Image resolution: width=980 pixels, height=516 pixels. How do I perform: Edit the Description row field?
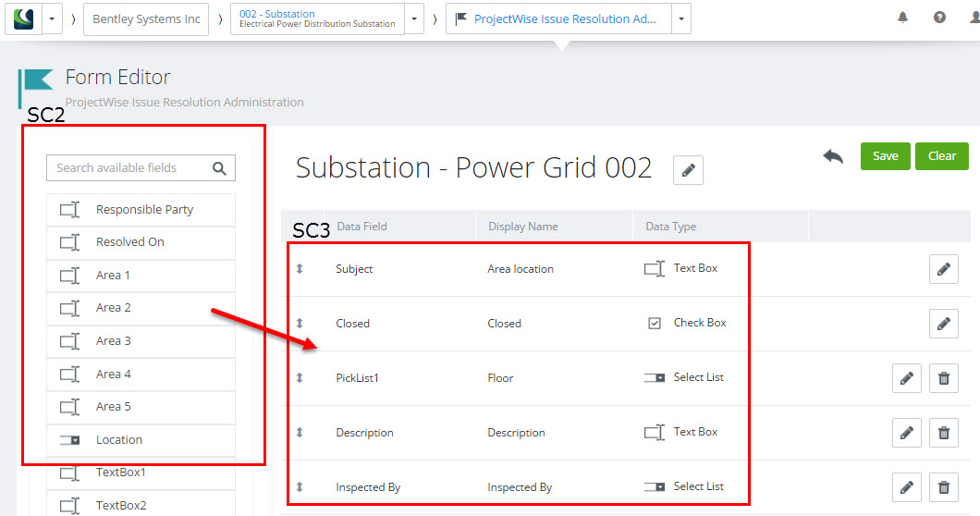tap(907, 432)
